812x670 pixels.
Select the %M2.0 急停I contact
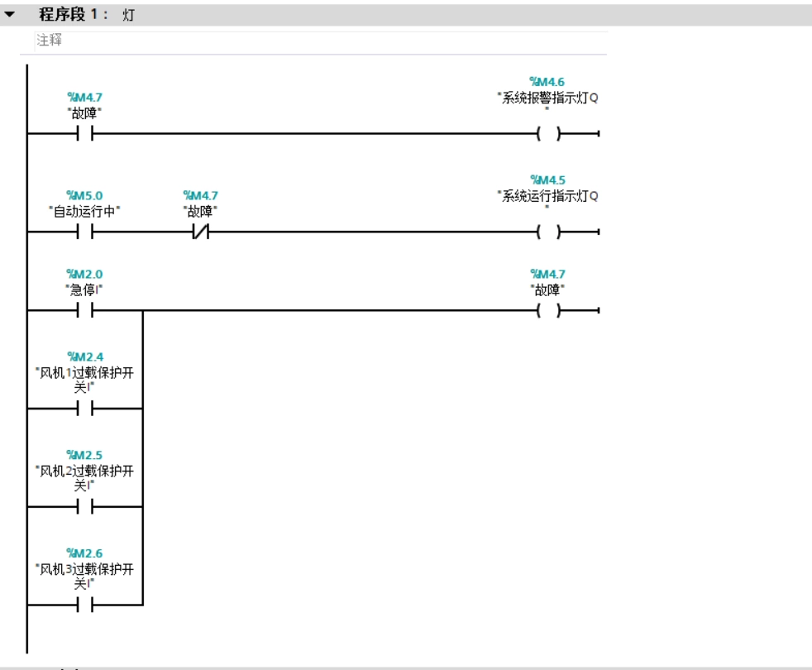pos(85,310)
